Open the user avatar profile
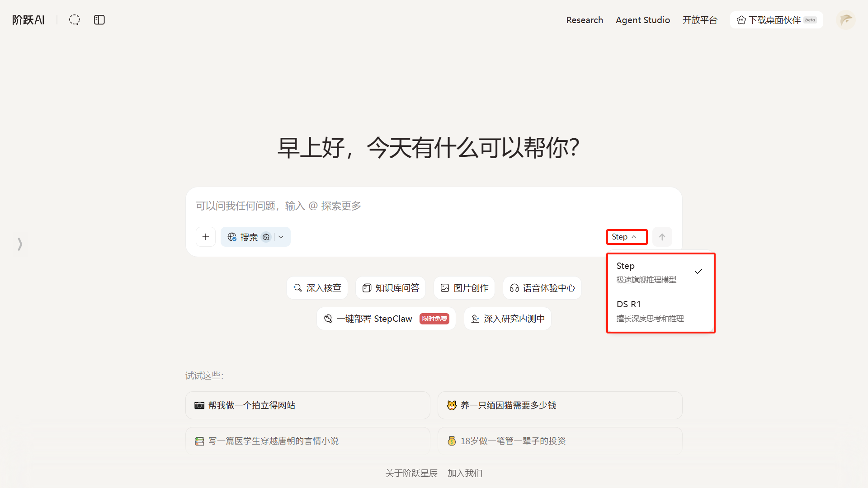Image resolution: width=868 pixels, height=488 pixels. [845, 20]
